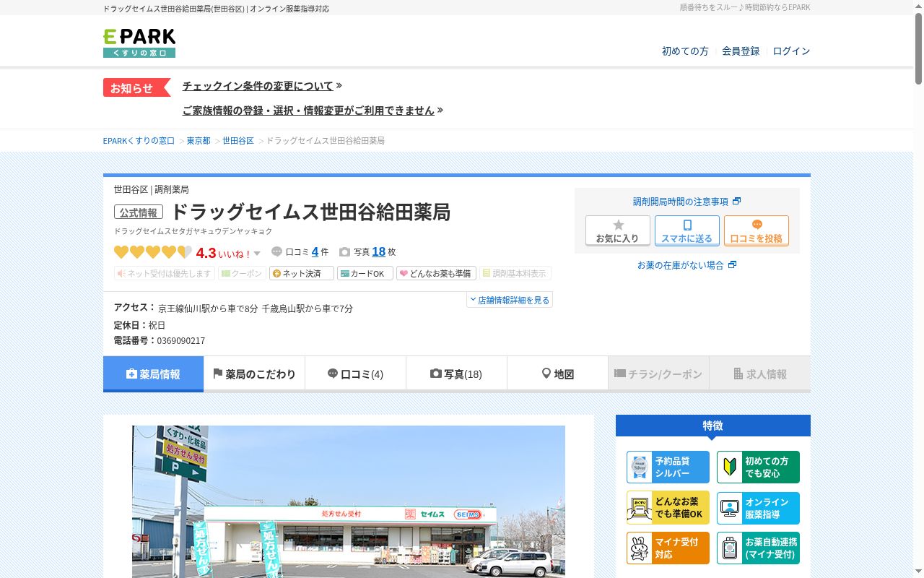
Task: Open the 会員登録 link
Action: tap(741, 51)
